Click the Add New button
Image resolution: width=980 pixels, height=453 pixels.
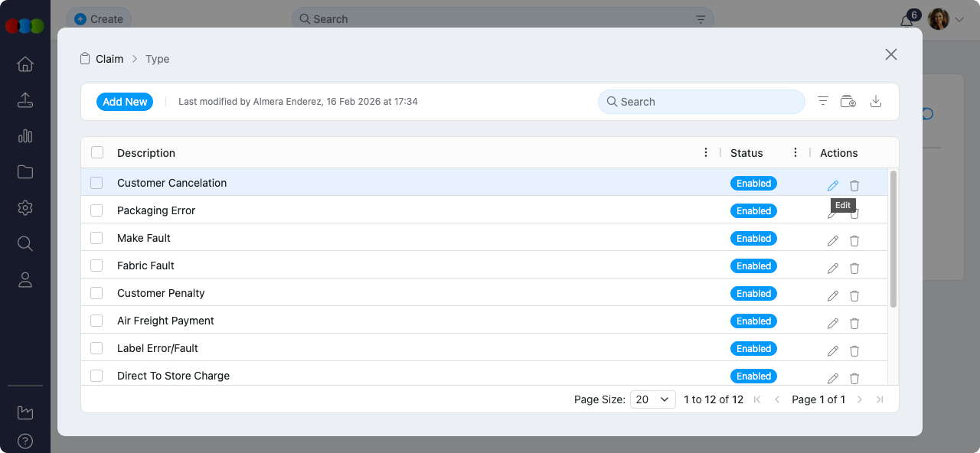pos(125,102)
